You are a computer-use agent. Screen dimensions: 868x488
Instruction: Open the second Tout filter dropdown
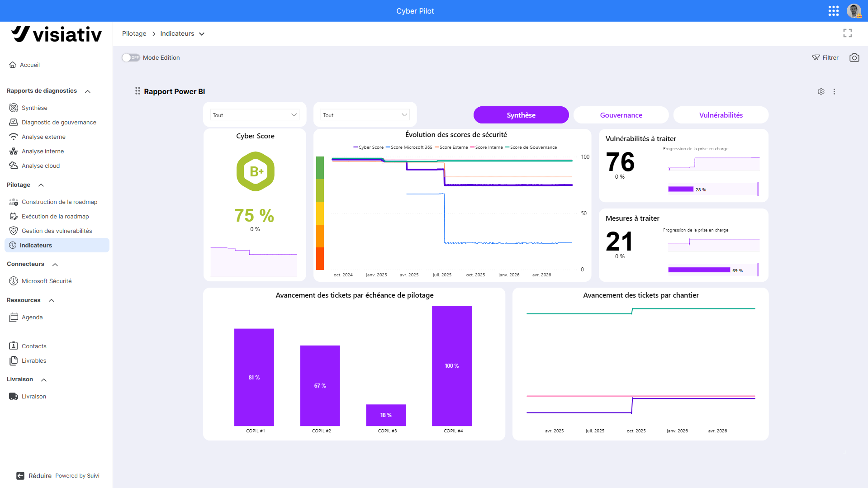pos(365,115)
